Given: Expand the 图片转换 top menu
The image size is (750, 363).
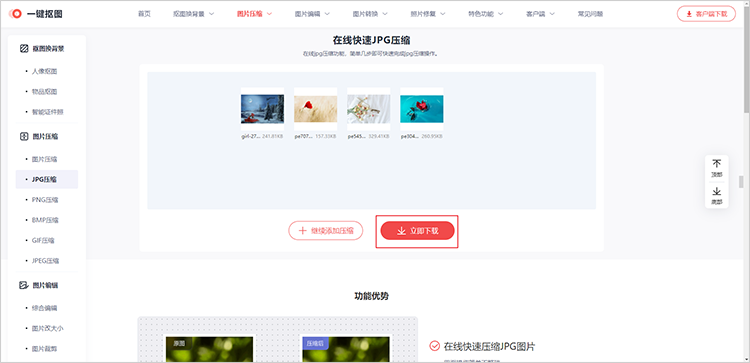Looking at the screenshot, I should [370, 14].
